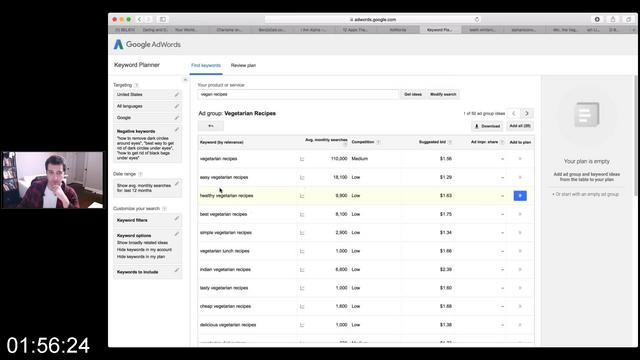This screenshot has width=640, height=360.
Task: Reload page using Safari refresh icon
Action: [x=477, y=20]
